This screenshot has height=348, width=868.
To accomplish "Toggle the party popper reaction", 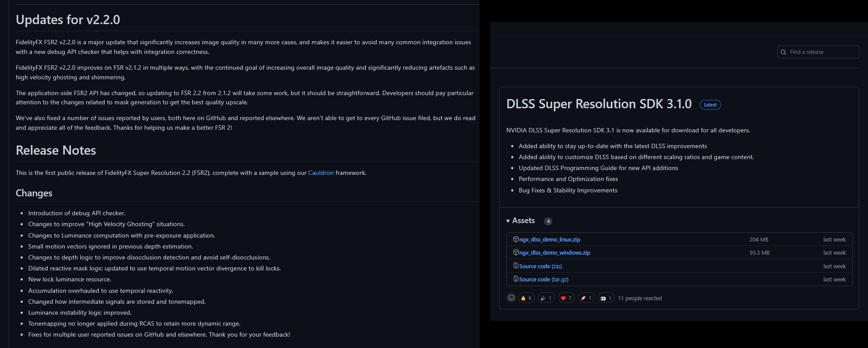I will tap(546, 298).
